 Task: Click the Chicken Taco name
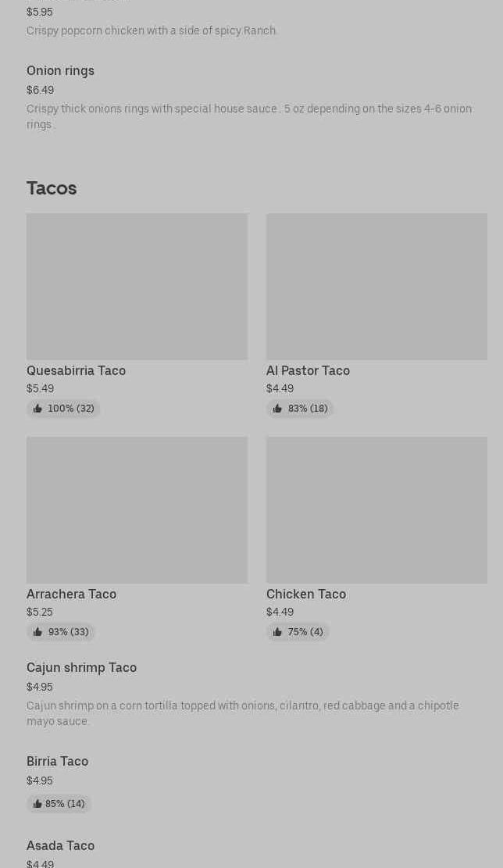point(305,595)
